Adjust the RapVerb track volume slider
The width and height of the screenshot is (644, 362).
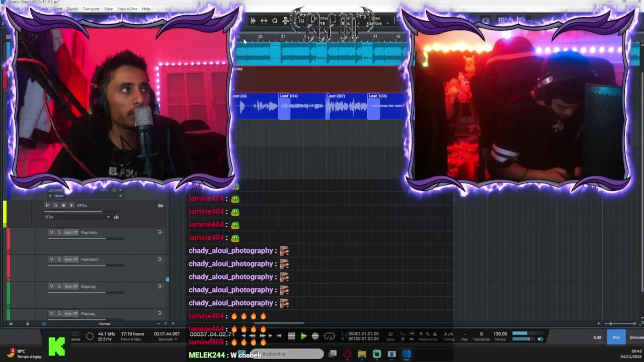(86, 238)
